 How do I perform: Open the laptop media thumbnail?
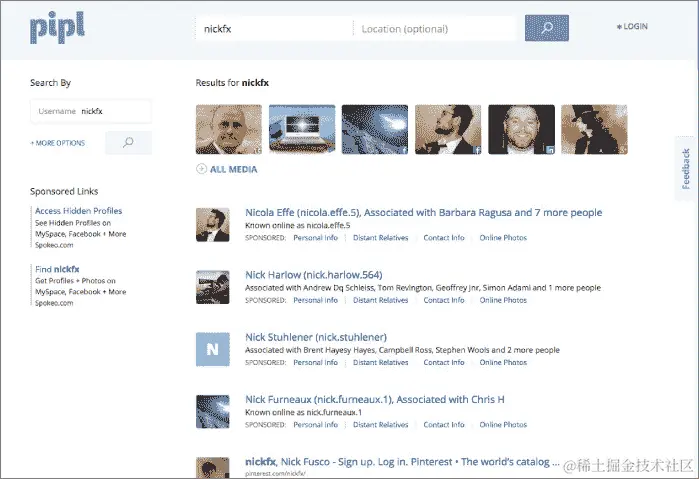[302, 129]
